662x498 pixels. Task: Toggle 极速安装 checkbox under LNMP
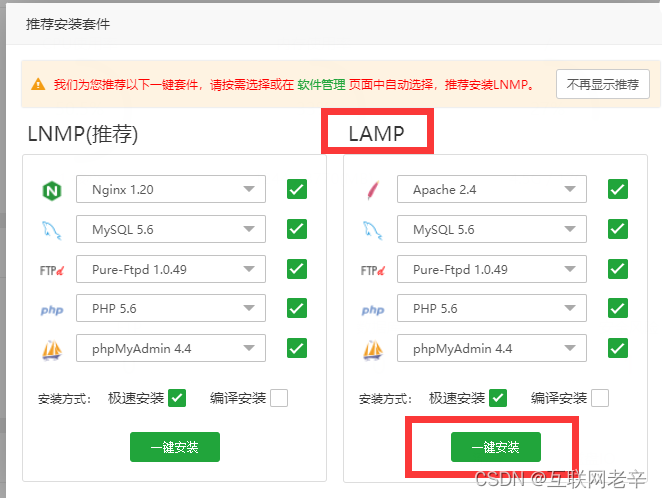[x=177, y=398]
